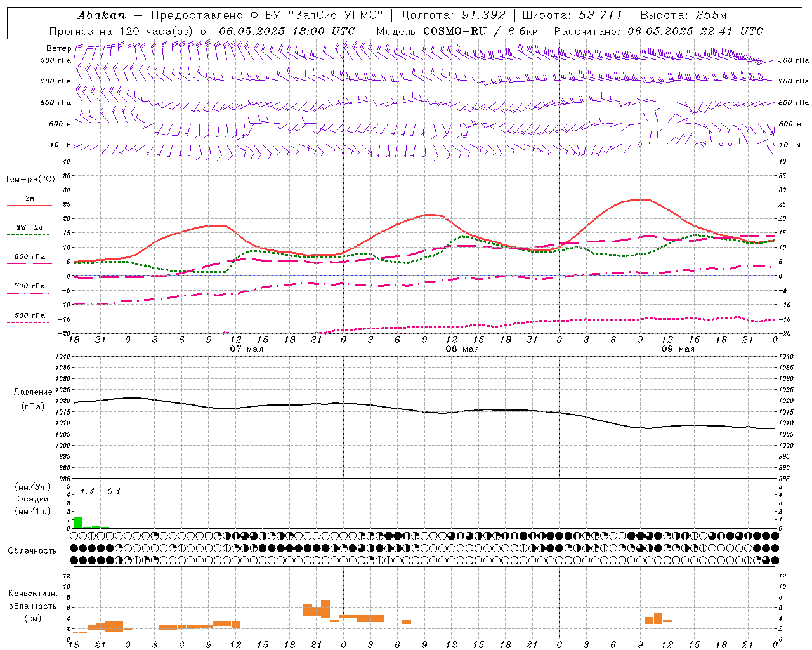Click the 1.4 precipitation total value
The image size is (812, 650).
coord(87,492)
